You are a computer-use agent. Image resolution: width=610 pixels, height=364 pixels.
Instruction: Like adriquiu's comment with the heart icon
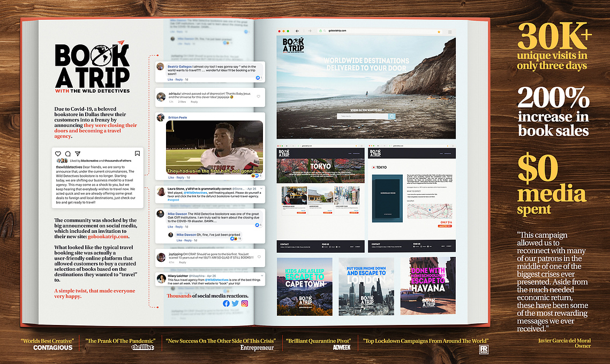point(258,96)
